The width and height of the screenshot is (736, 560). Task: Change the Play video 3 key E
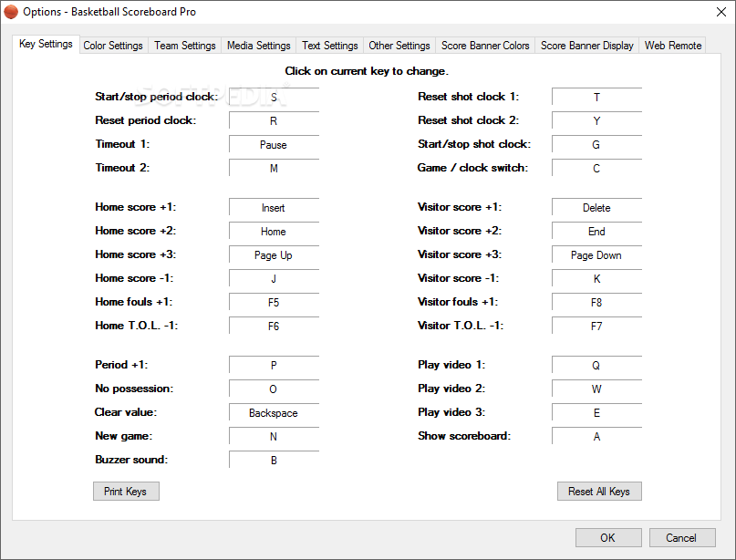pyautogui.click(x=596, y=412)
